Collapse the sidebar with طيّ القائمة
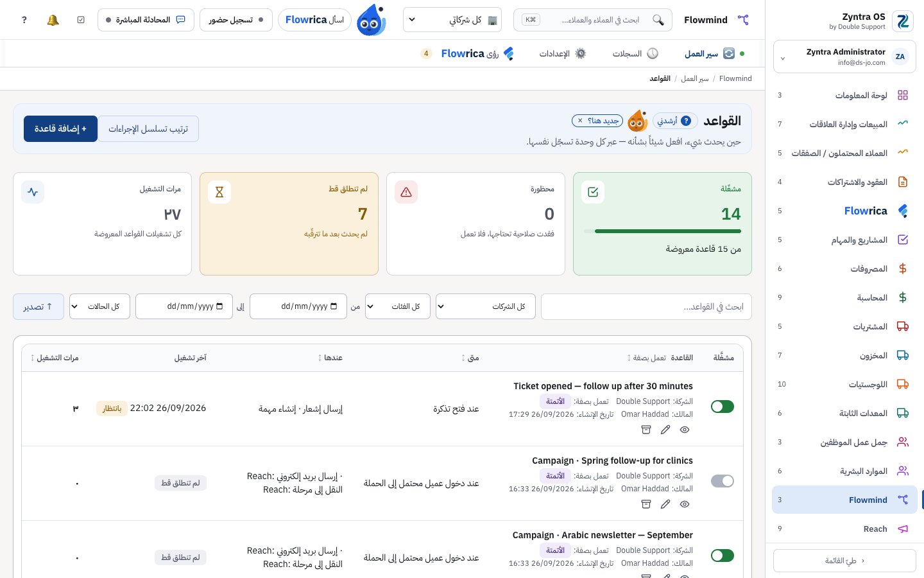The width and height of the screenshot is (924, 578). pos(844,561)
